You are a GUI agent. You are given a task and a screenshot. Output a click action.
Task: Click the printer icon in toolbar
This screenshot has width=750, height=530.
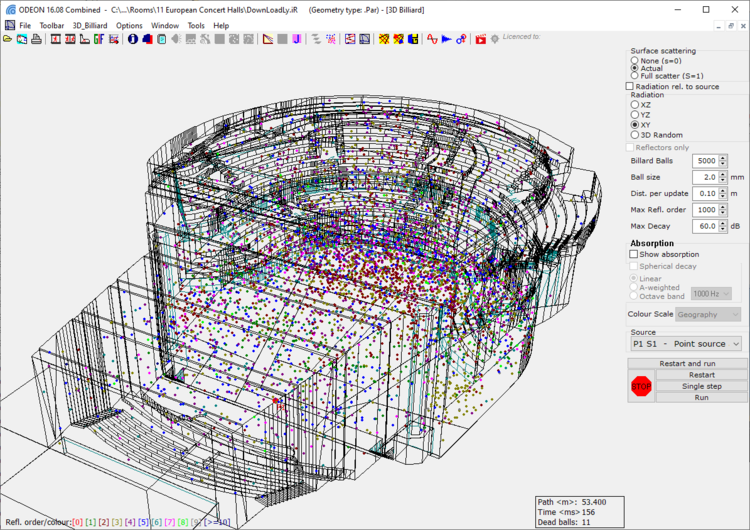click(36, 39)
